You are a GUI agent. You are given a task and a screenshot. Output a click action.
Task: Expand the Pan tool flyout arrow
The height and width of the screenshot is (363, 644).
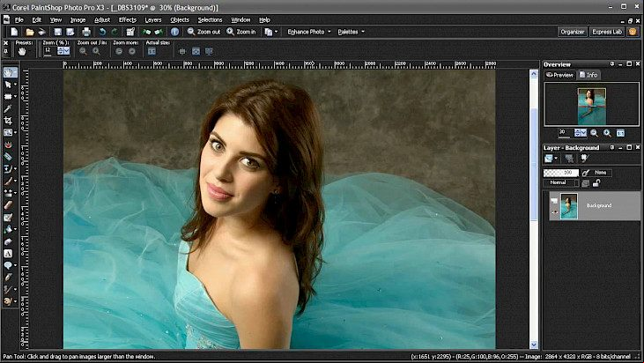15,72
